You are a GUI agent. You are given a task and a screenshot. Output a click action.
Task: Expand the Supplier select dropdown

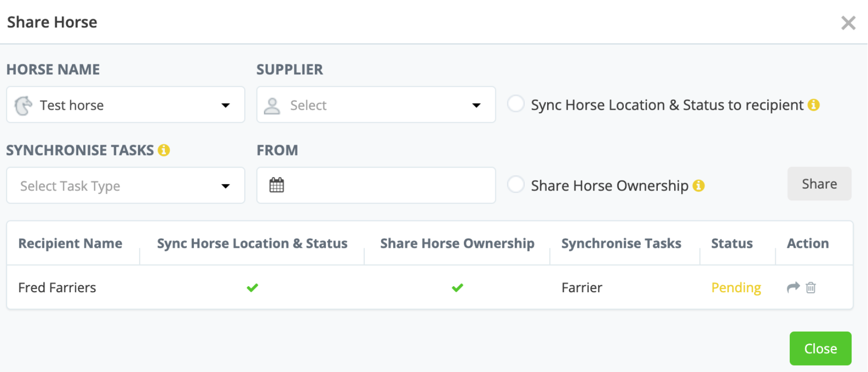[x=376, y=105]
